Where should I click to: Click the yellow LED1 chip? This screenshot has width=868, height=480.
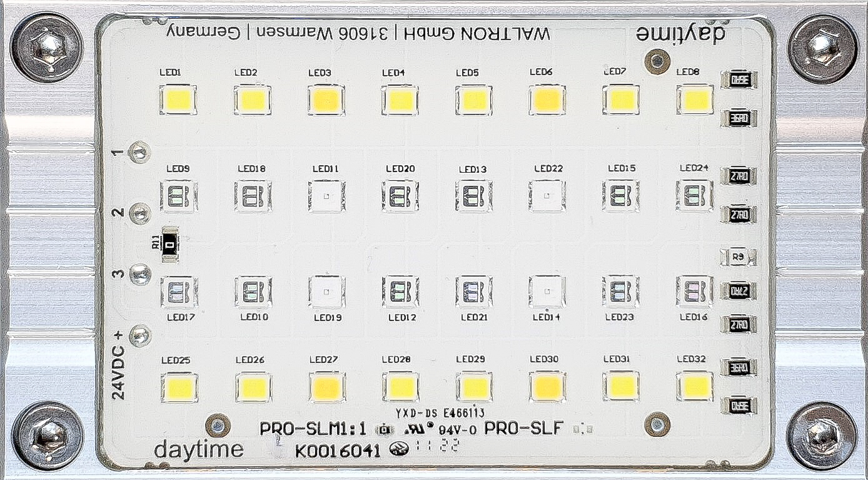179,100
